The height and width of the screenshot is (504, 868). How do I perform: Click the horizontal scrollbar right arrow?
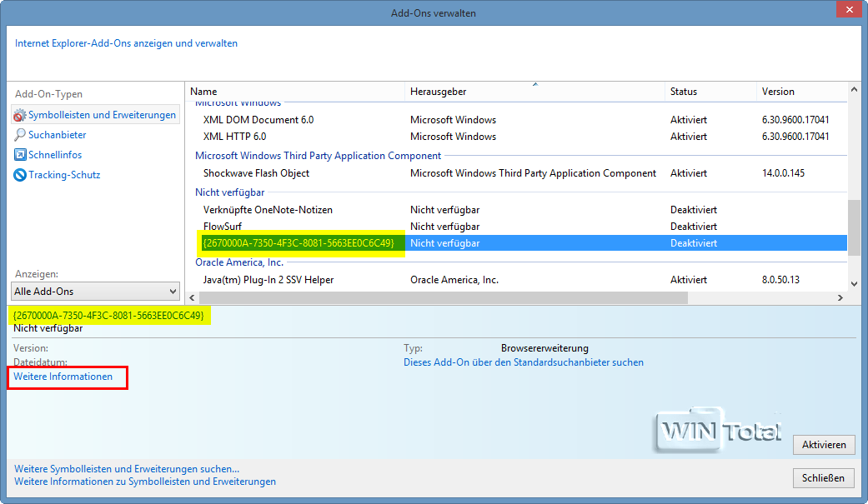click(x=839, y=297)
